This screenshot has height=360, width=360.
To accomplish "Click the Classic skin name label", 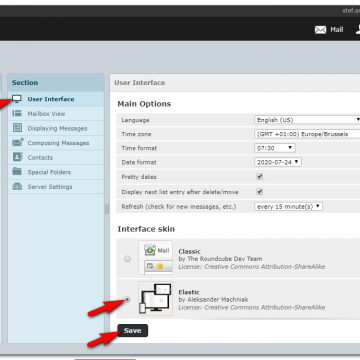I will click(190, 251).
